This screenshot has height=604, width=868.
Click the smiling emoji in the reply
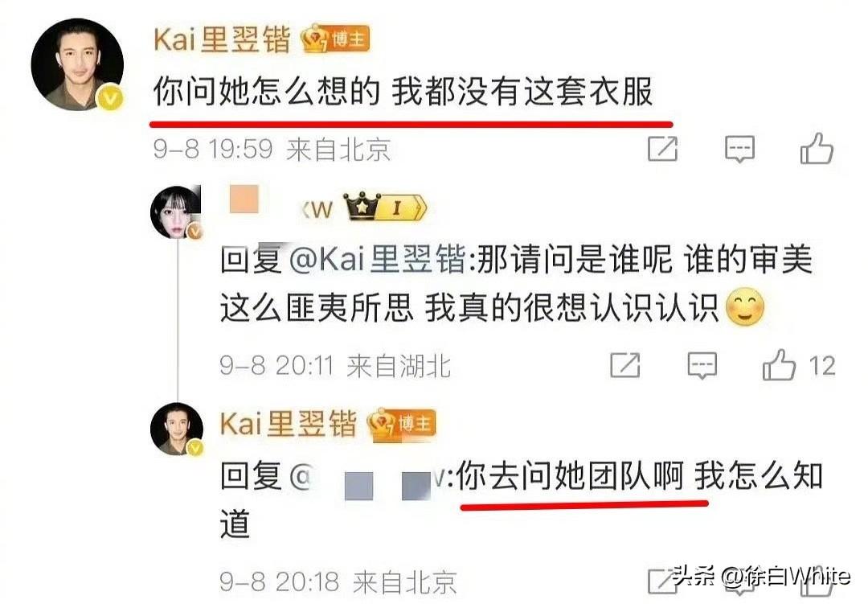744,307
